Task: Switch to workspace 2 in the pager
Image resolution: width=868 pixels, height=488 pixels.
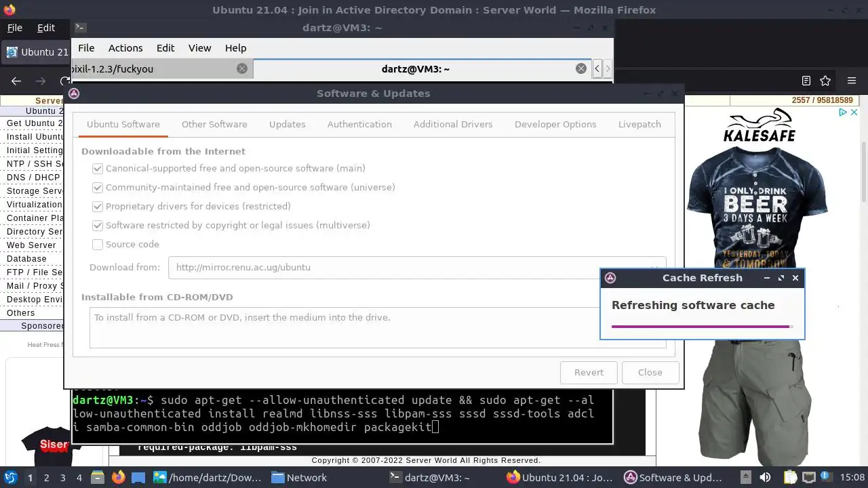Action: [46, 478]
